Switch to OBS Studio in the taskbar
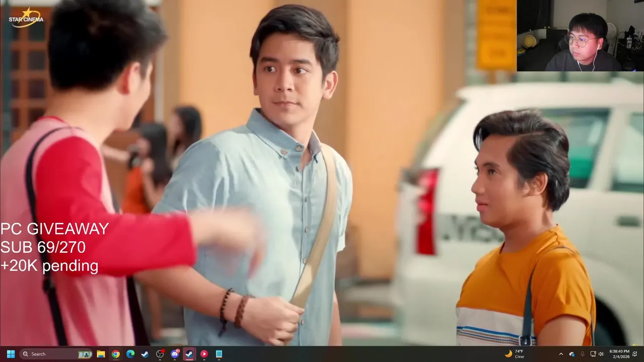 (x=160, y=354)
